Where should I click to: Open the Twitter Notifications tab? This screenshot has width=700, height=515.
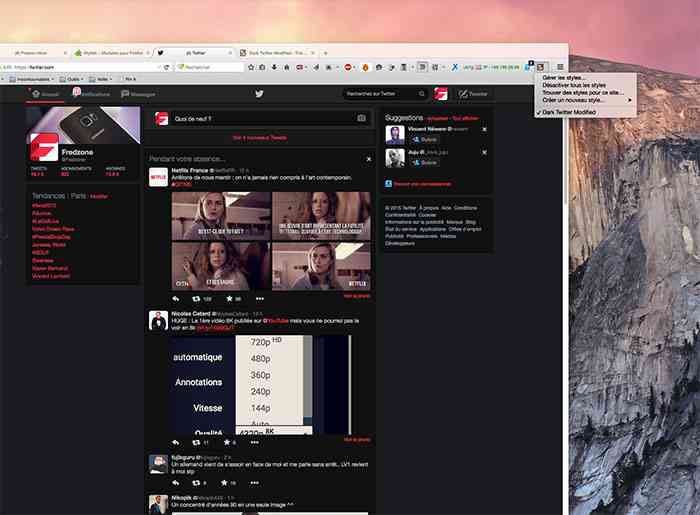pos(91,94)
